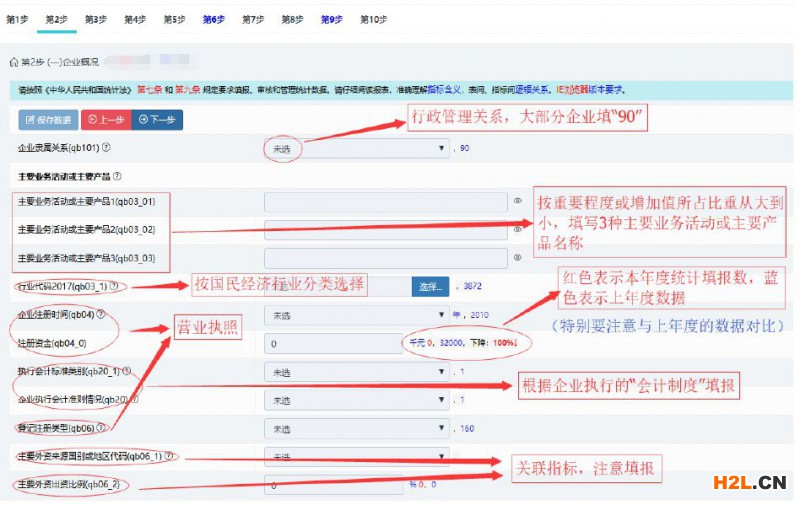Click help icon next to 执行会计标准类别(qb20_1)
The width and height of the screenshot is (800, 505).
click(125, 371)
